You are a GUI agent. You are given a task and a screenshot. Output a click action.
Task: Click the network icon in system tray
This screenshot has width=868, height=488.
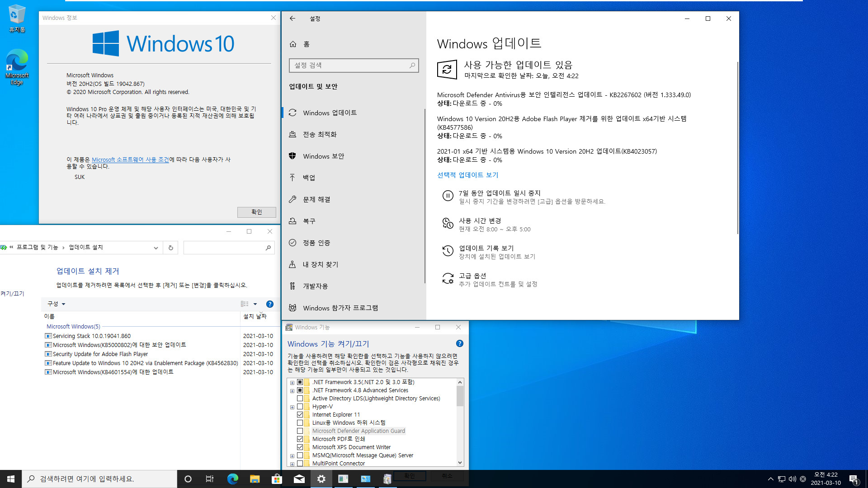781,479
